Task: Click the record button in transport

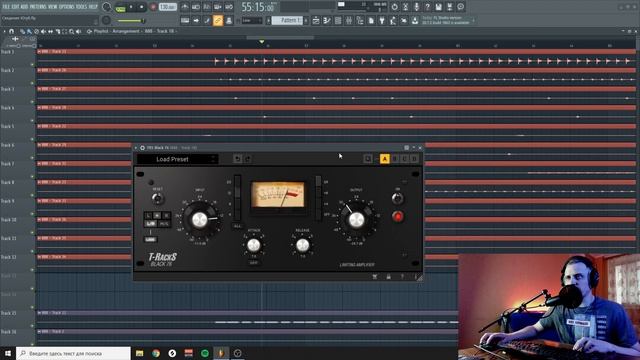Action: 153,7
